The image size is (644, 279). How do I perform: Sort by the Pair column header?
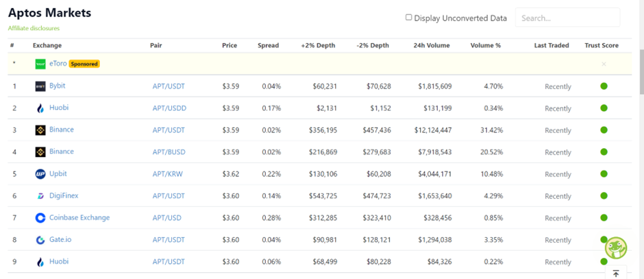point(156,46)
